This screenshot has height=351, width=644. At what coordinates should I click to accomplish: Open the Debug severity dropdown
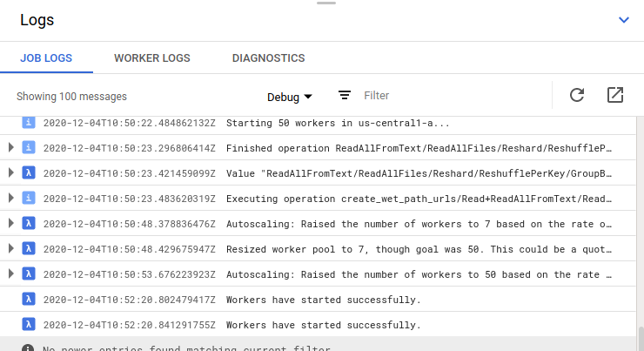tap(290, 97)
